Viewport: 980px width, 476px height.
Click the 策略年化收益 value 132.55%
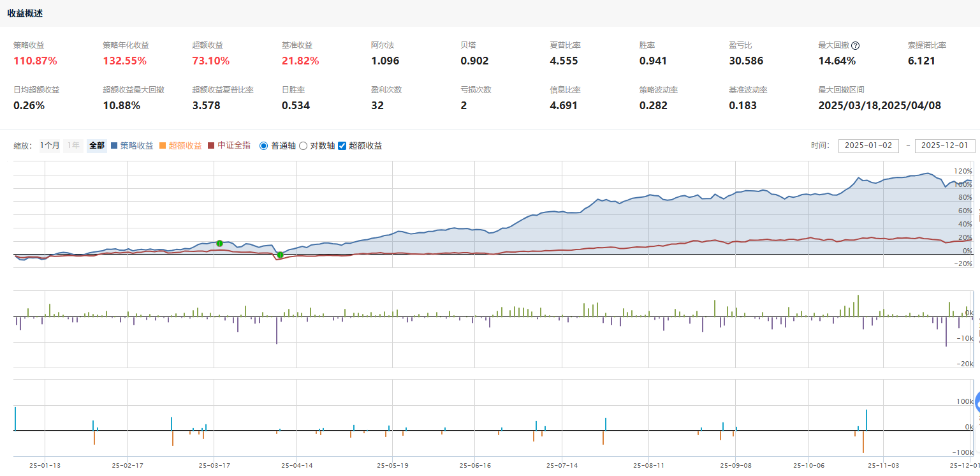125,61
